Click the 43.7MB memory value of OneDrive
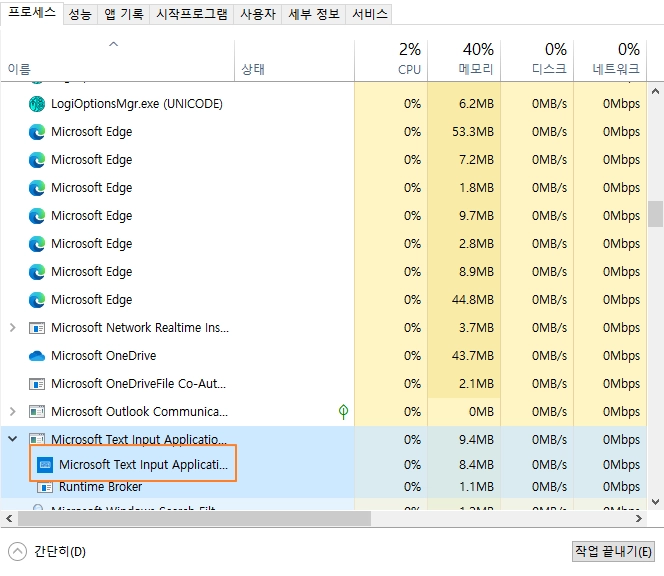 [x=473, y=356]
